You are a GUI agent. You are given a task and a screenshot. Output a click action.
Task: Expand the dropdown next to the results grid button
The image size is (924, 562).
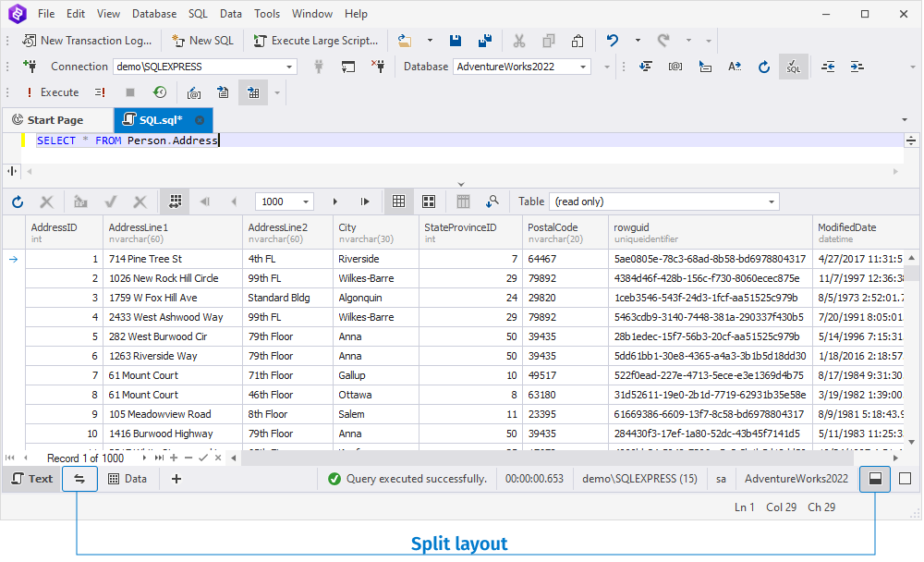[276, 92]
